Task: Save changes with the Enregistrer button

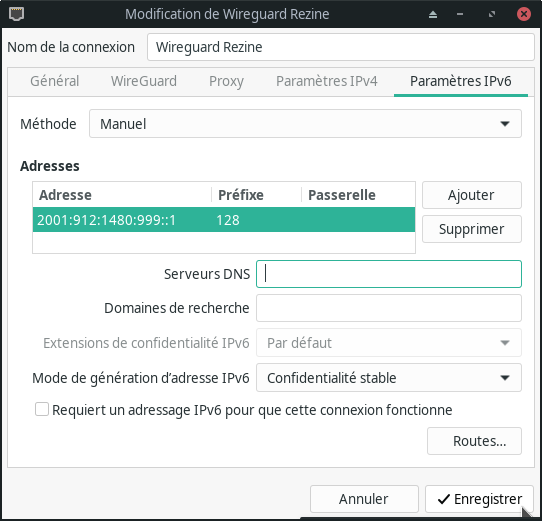Action: click(x=479, y=499)
